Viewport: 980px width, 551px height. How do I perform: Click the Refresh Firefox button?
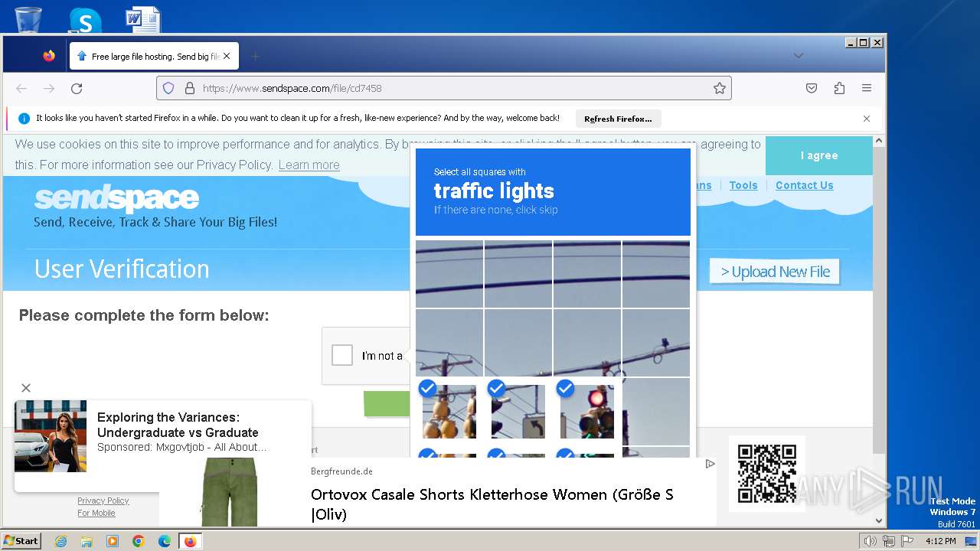click(618, 119)
